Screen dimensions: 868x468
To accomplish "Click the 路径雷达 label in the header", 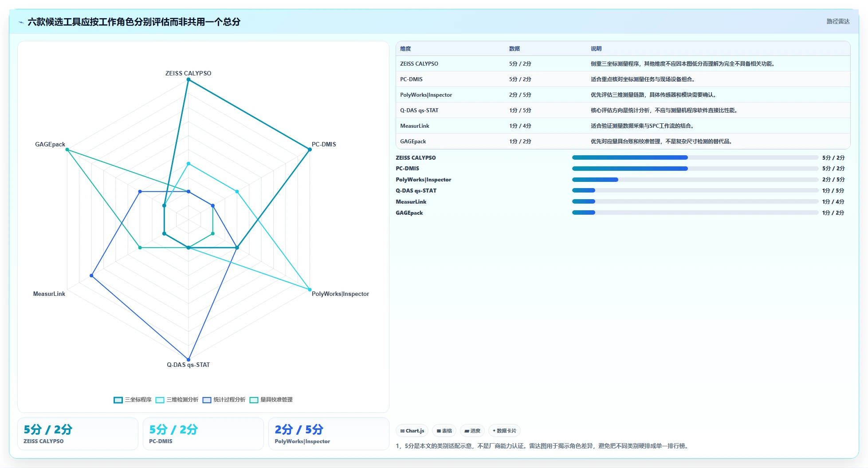I will tap(838, 22).
